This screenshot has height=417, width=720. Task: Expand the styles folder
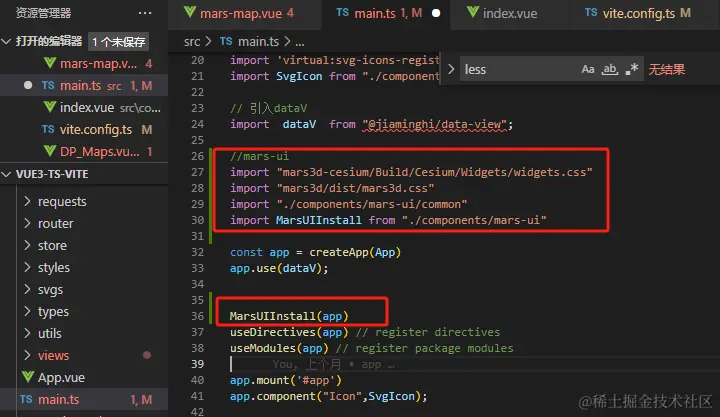tap(27, 267)
